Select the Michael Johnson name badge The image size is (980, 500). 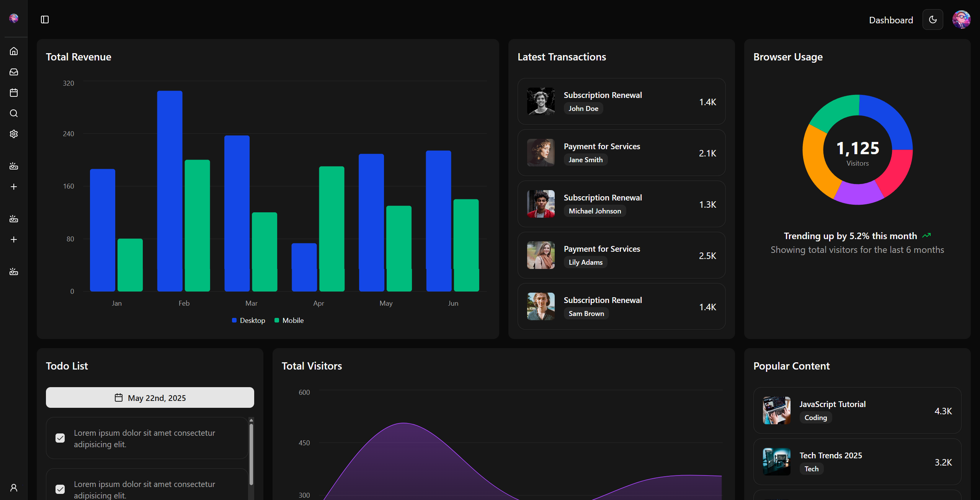tap(595, 211)
